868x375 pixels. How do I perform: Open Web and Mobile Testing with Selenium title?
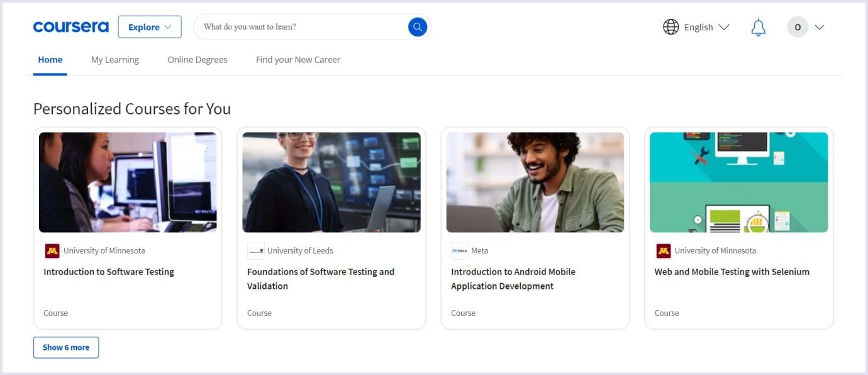732,272
